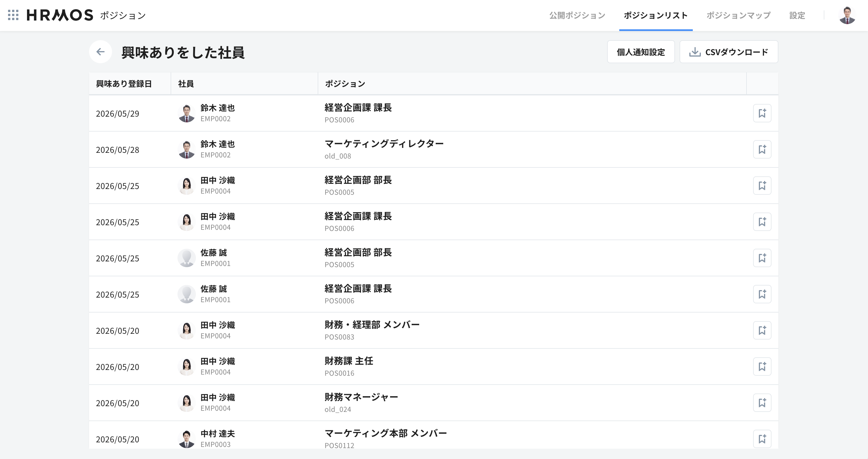Bookmark the マーケティングディレクター row
The image size is (868, 459).
coord(762,149)
